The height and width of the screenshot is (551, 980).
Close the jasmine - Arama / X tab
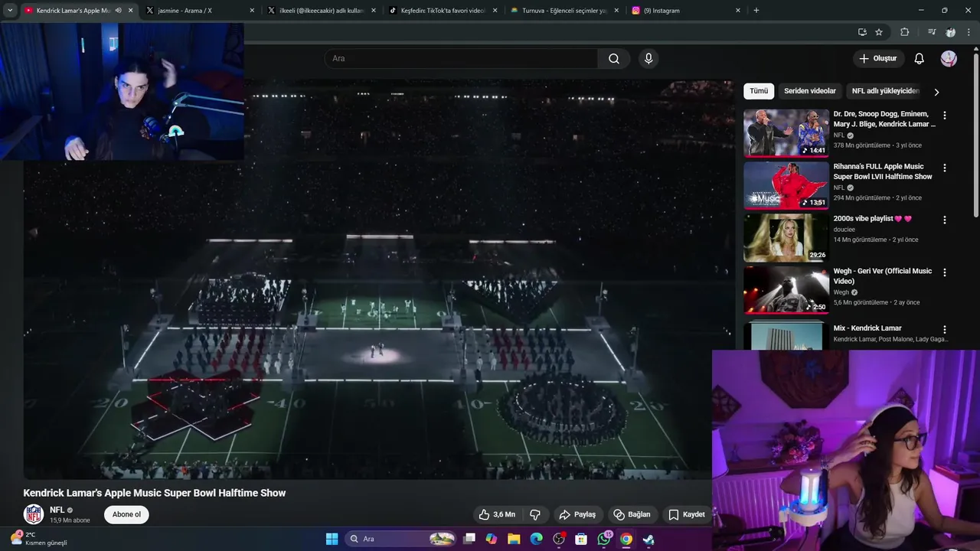click(x=252, y=11)
